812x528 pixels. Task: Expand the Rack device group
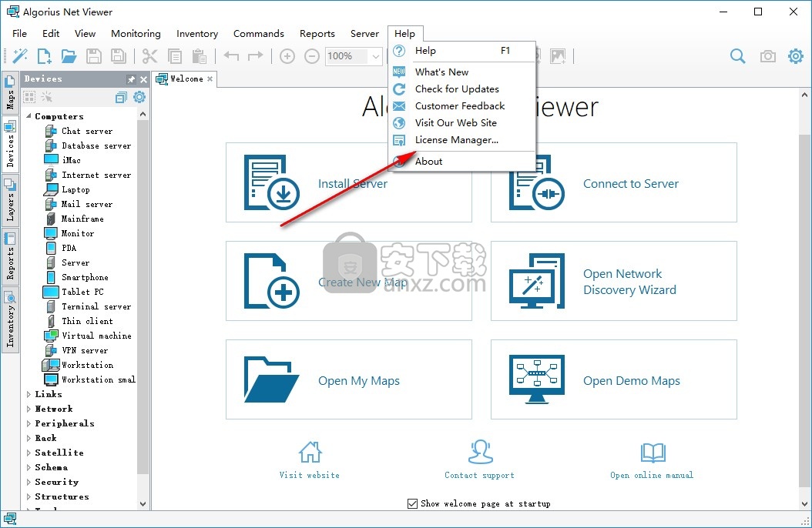click(x=29, y=438)
